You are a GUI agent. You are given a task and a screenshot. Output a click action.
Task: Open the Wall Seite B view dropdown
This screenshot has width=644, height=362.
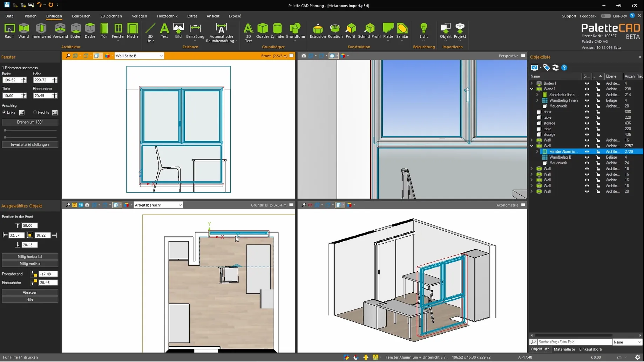coord(161,56)
